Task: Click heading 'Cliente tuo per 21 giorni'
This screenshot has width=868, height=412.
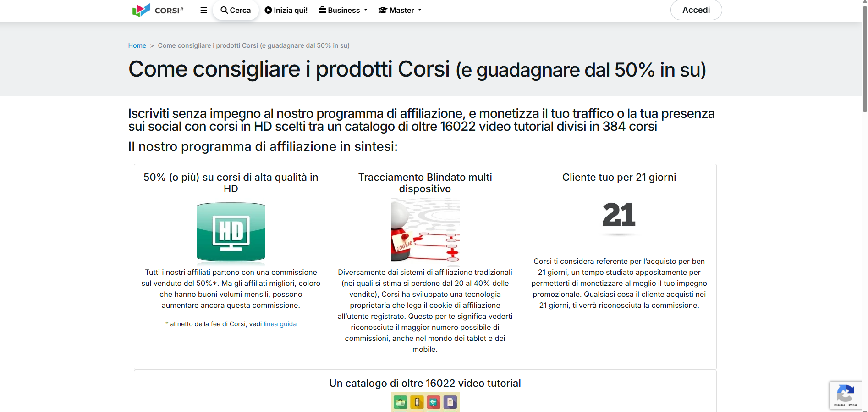Action: tap(619, 178)
